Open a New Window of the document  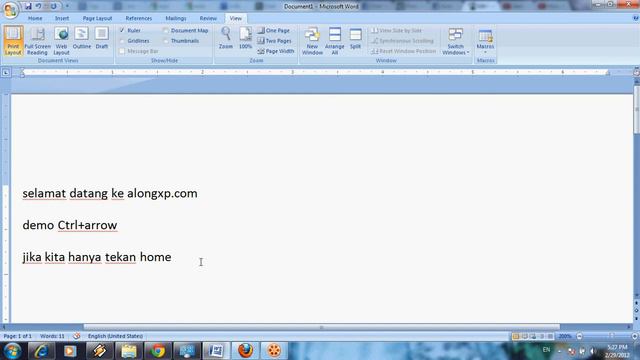312,40
